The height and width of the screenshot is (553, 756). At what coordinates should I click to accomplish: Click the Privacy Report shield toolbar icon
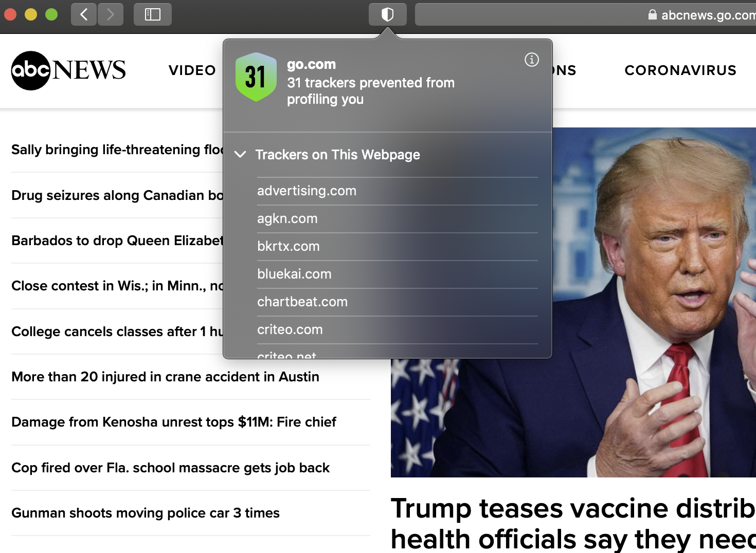coord(388,14)
